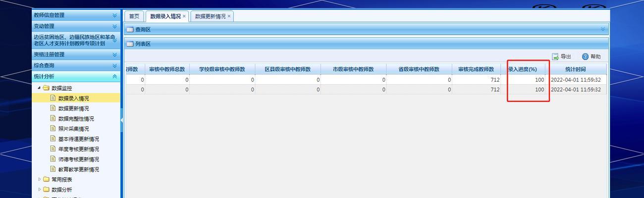Sort by 学校级审核中教师数 column header
644x198 pixels.
(x=222, y=69)
